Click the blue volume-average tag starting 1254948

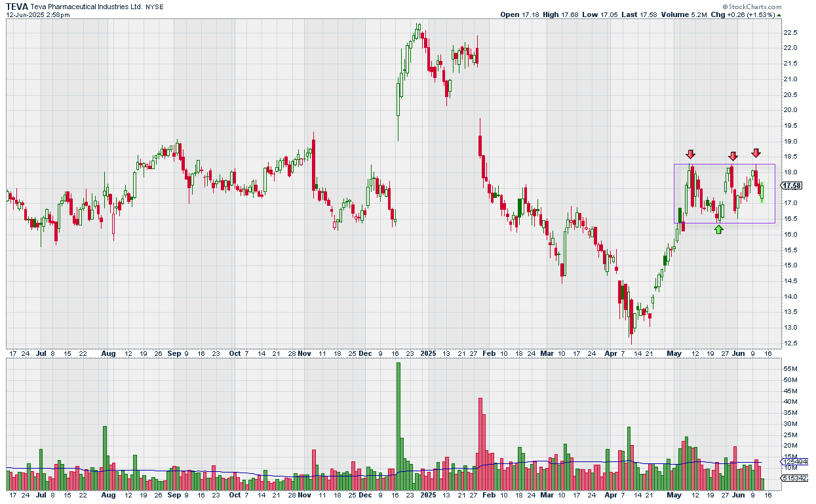795,462
